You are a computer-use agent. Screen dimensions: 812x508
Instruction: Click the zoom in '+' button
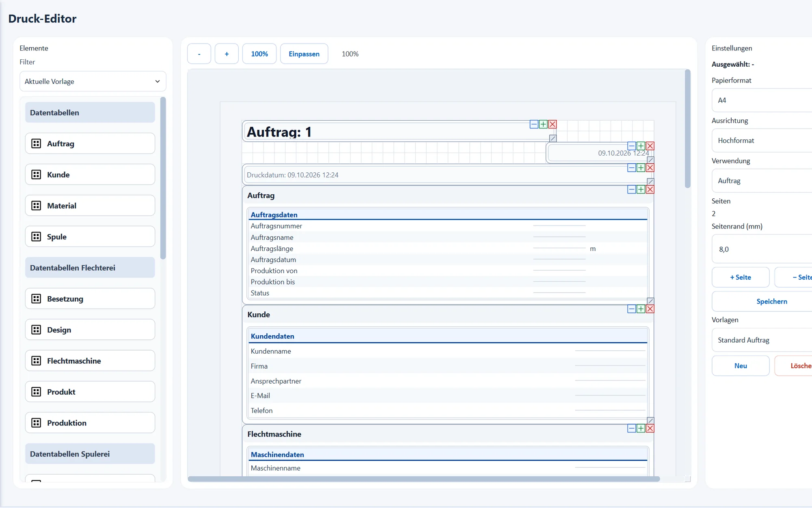pos(227,54)
